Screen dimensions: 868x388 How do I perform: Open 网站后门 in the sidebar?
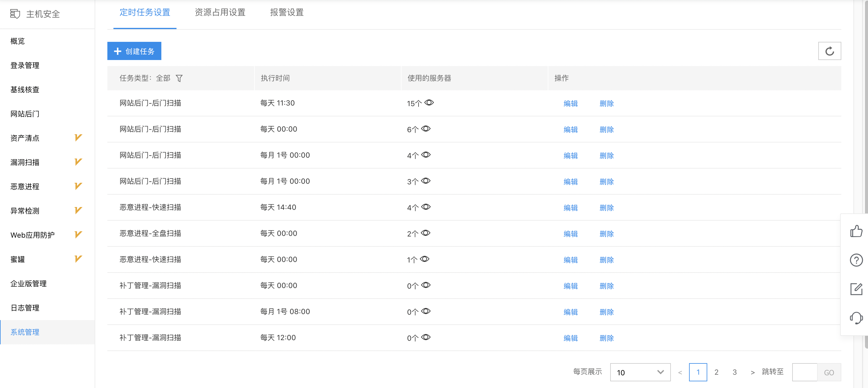pos(48,114)
